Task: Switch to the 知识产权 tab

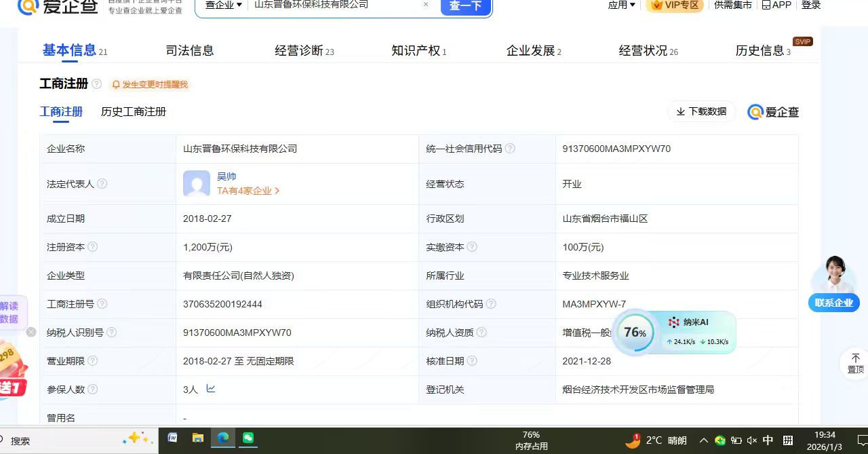Action: pos(419,50)
